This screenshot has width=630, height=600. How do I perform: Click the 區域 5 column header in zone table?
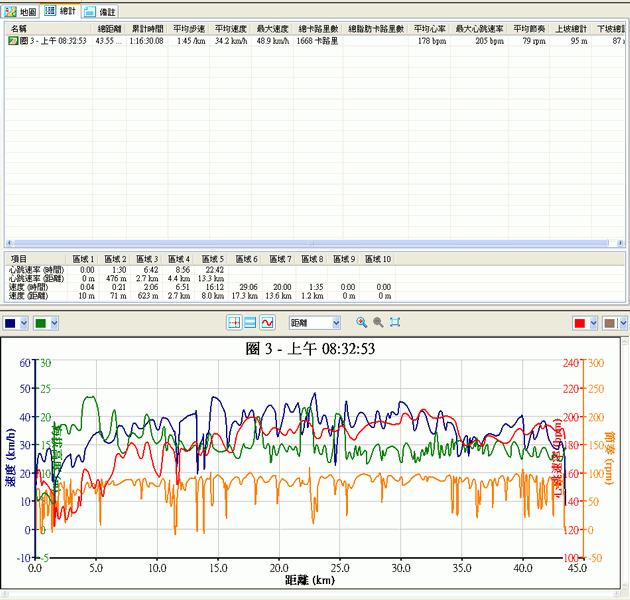214,259
